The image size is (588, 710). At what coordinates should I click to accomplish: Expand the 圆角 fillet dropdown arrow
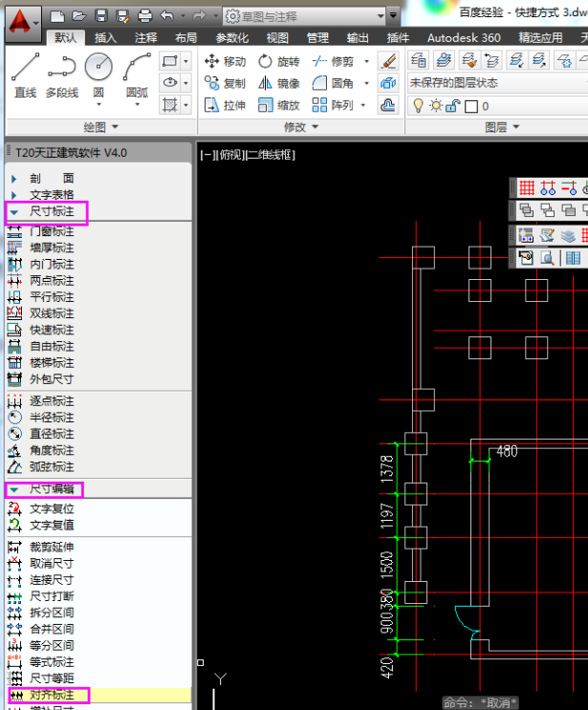pos(366,84)
